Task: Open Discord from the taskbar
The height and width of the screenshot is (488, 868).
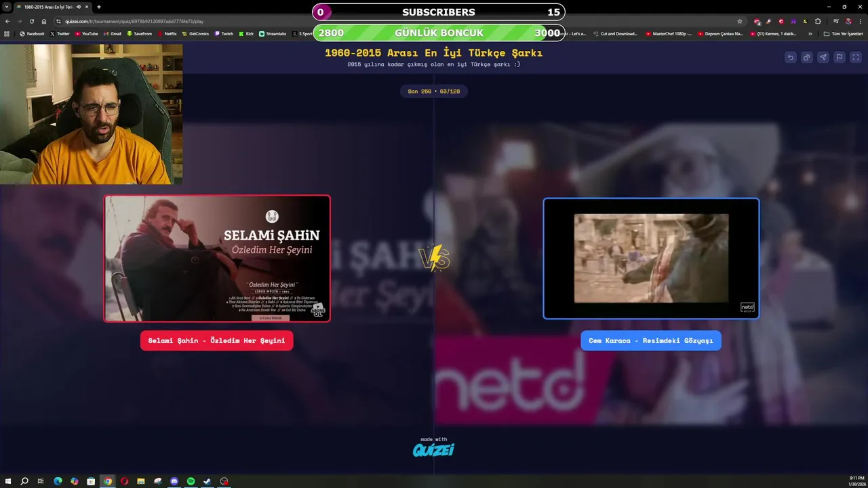Action: pos(174,481)
